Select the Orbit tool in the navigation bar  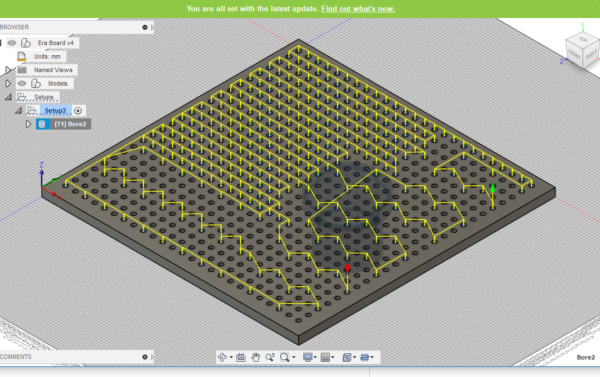(x=222, y=357)
